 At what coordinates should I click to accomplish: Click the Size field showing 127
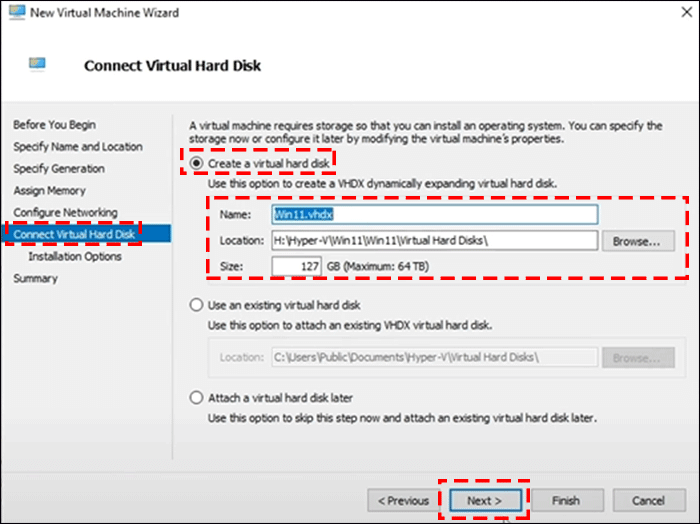[297, 267]
